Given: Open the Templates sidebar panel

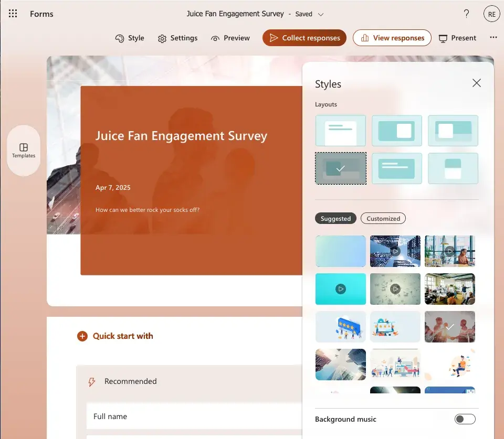Looking at the screenshot, I should point(24,151).
